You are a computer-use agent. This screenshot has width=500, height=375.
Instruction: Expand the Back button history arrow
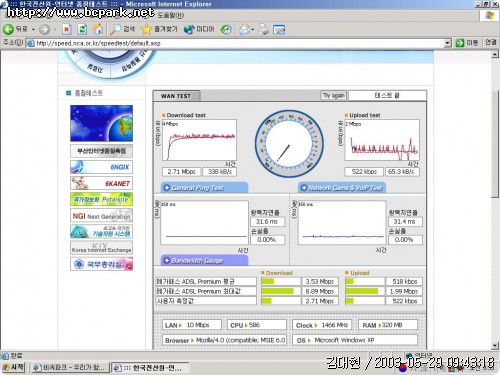(33, 30)
